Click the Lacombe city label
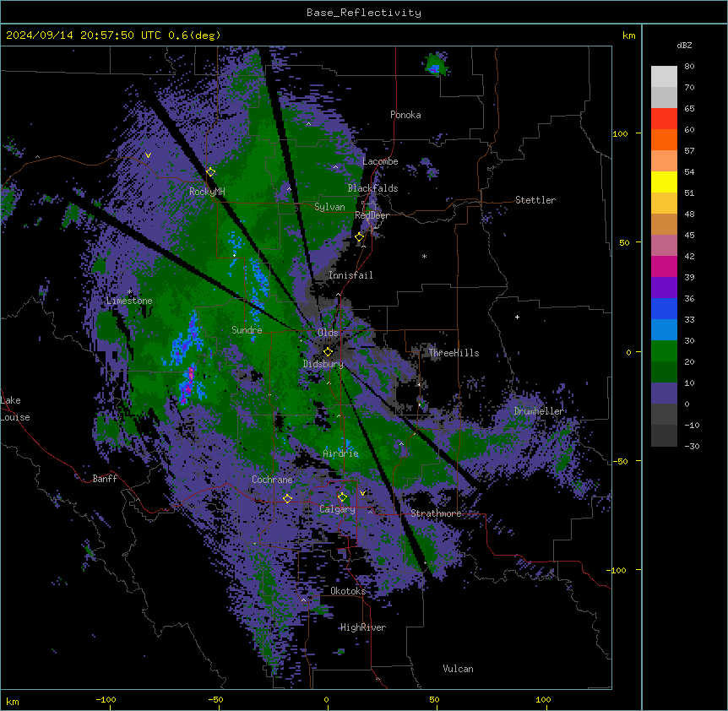Viewport: 728px width, 711px height. (380, 161)
